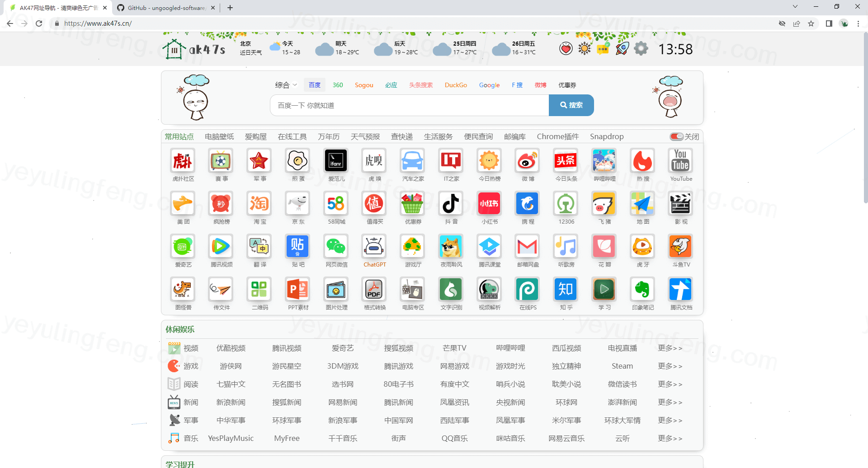This screenshot has height=468, width=868.
Task: Open the 爱范儿 ifanr icon
Action: click(x=336, y=160)
